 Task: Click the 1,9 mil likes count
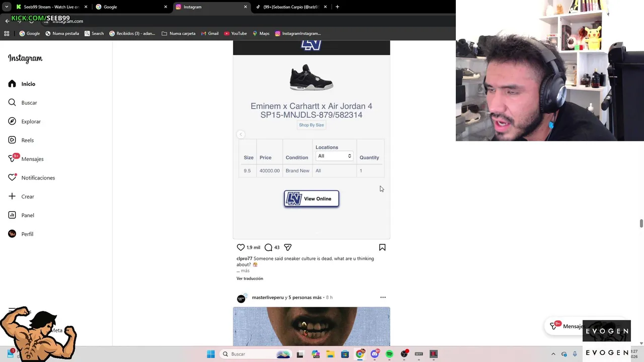(x=253, y=247)
